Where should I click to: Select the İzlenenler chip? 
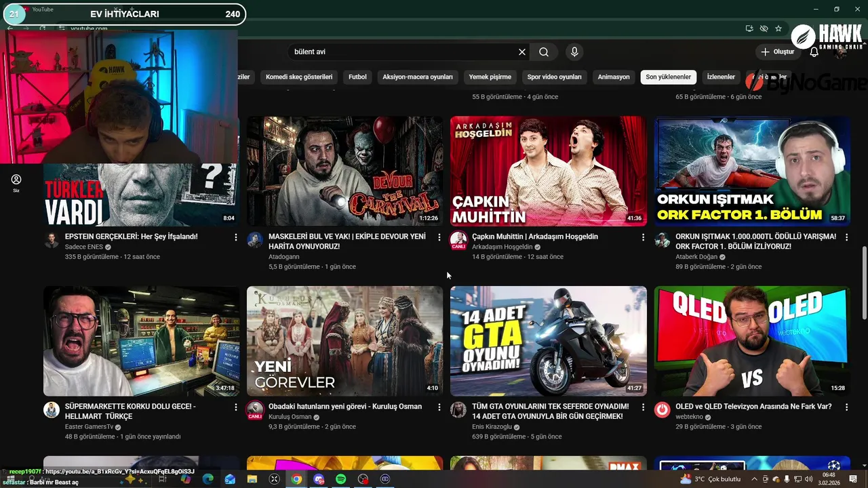[721, 77]
